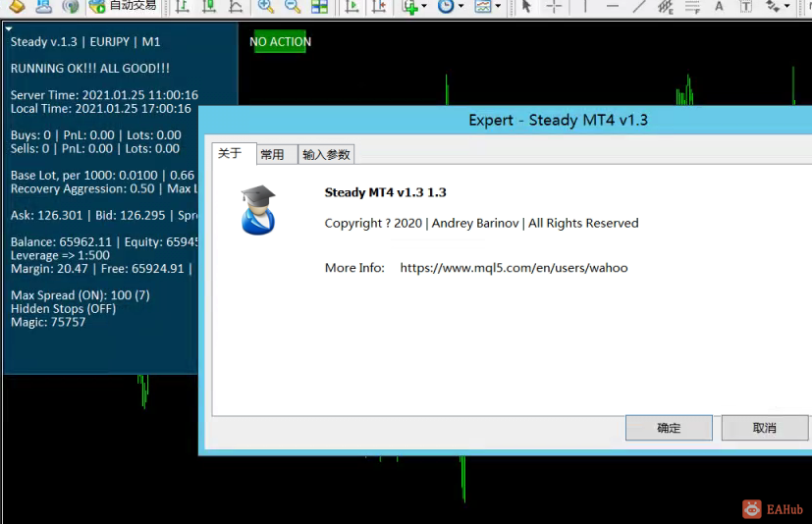Click the 'Steady v.1.3 | EURJPY | M1' header
Viewport: 812px width, 524px height.
click(x=85, y=42)
